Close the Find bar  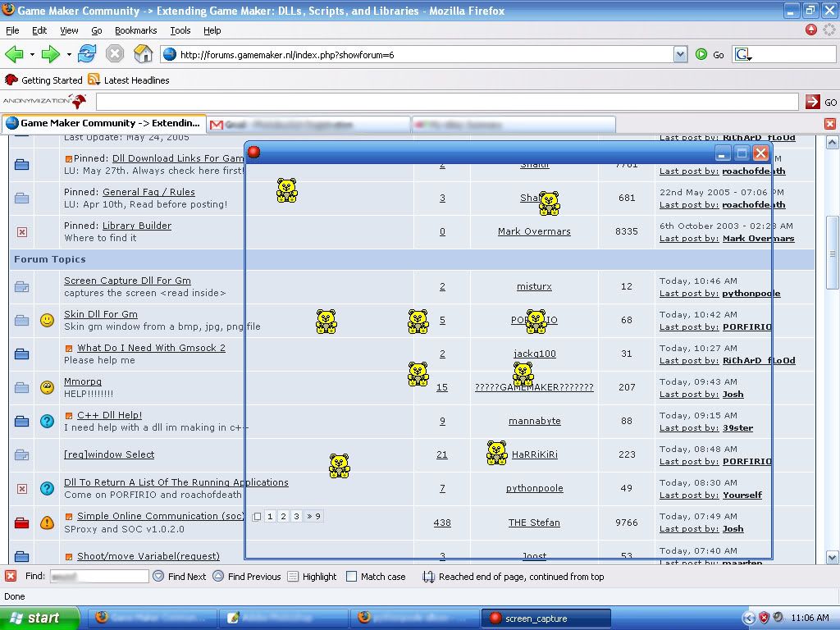pos(10,576)
